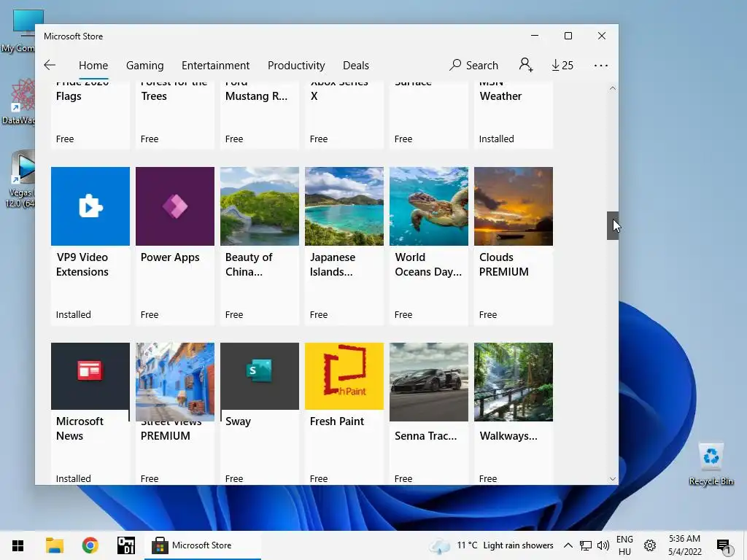Click the ENG HU language indicator
747x560 pixels.
[624, 545]
